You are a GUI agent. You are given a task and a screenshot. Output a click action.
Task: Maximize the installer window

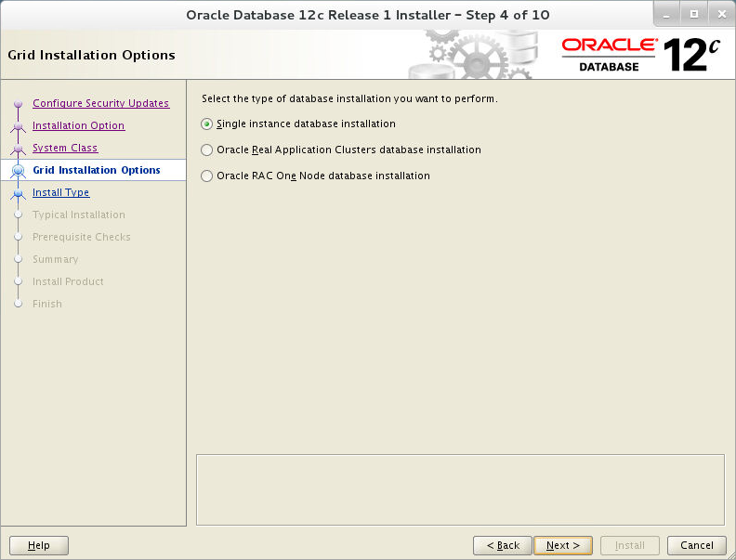tap(694, 15)
